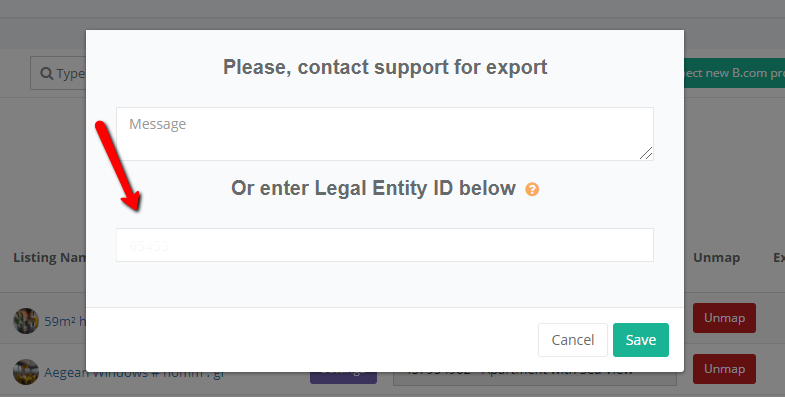Focus the Type search field behind dialog
This screenshot has width=785, height=397.
click(58, 73)
